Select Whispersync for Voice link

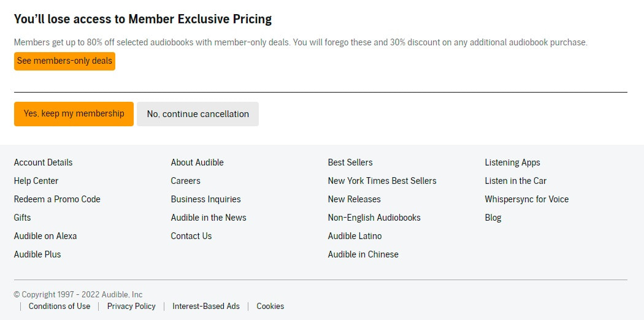coord(526,199)
